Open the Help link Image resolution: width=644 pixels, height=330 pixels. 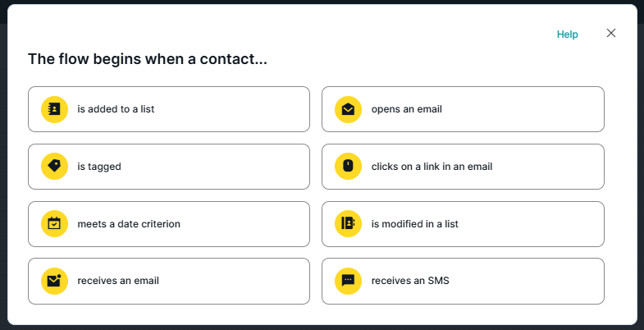(x=567, y=34)
